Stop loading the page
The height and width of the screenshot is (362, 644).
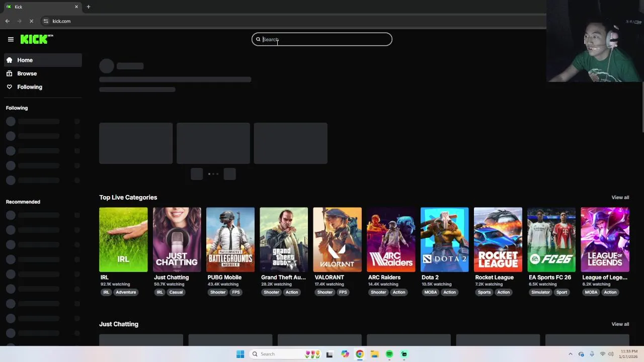[x=31, y=21]
